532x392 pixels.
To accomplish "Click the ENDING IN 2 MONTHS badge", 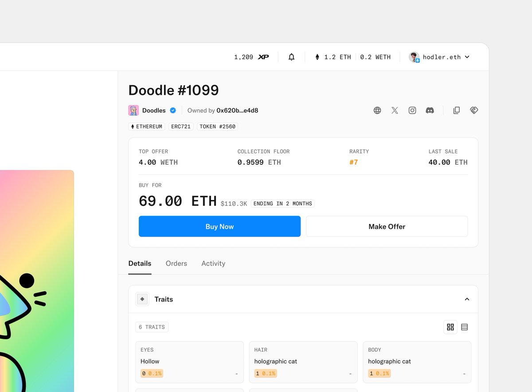I will [x=283, y=204].
